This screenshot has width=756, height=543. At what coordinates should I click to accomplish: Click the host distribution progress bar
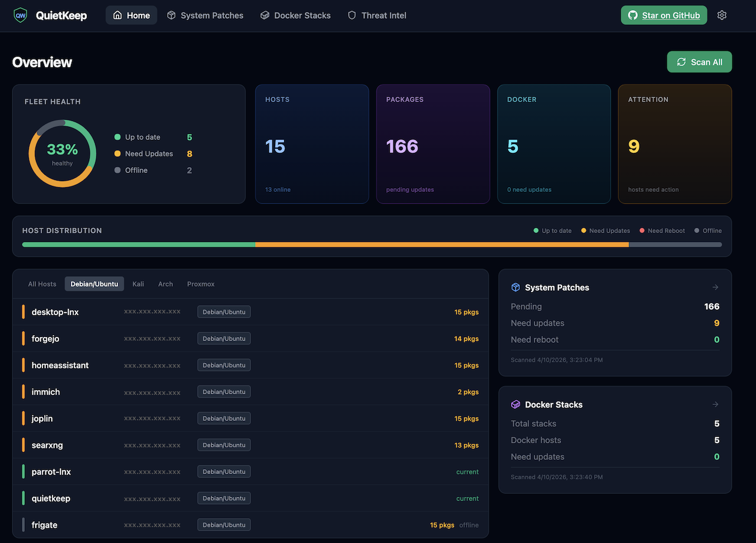(x=372, y=244)
